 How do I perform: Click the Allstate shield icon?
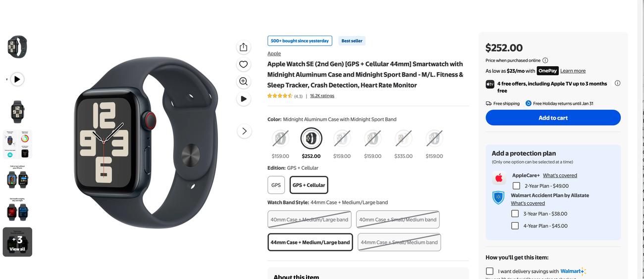(498, 198)
